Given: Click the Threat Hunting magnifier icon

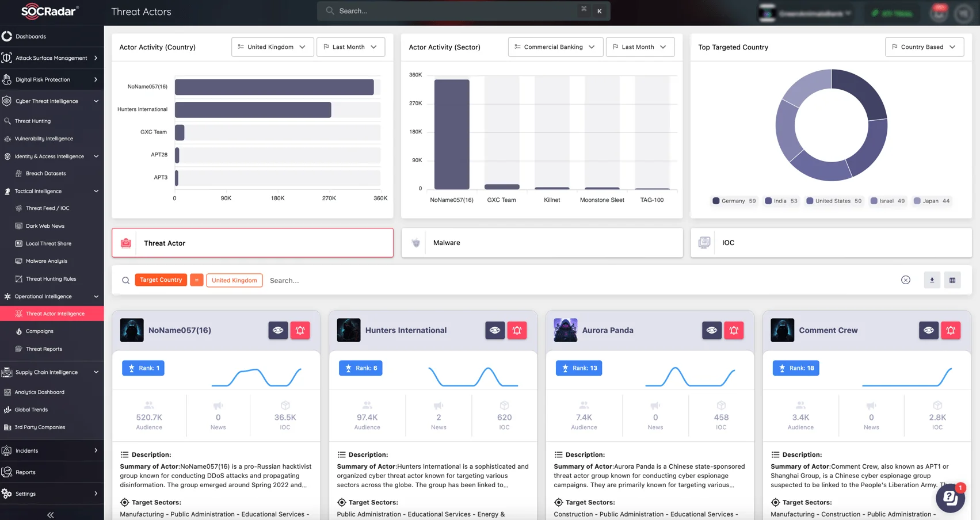Looking at the screenshot, I should (7, 121).
